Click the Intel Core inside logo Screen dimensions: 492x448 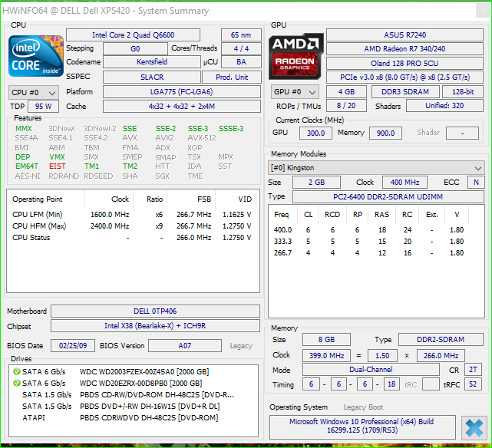coord(36,56)
